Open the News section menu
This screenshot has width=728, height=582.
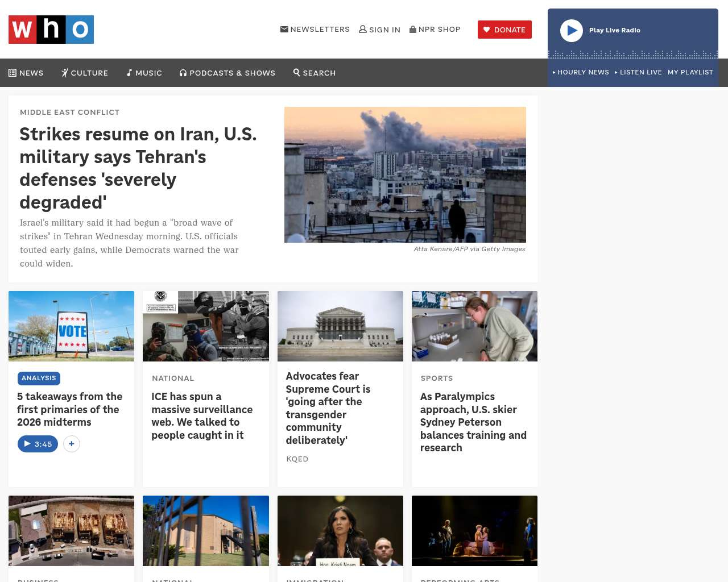click(26, 73)
